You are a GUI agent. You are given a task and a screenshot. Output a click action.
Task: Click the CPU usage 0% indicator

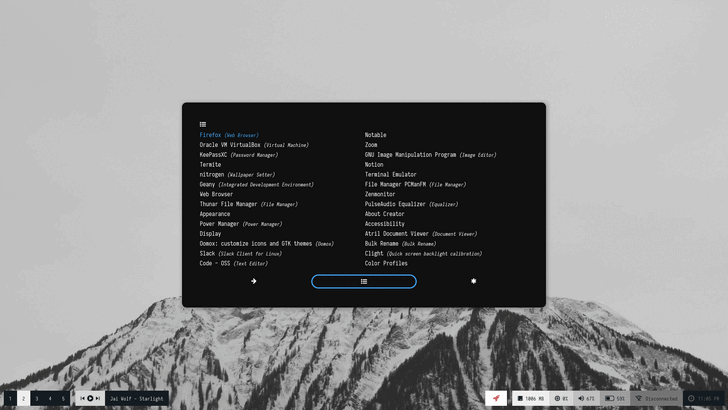point(561,398)
